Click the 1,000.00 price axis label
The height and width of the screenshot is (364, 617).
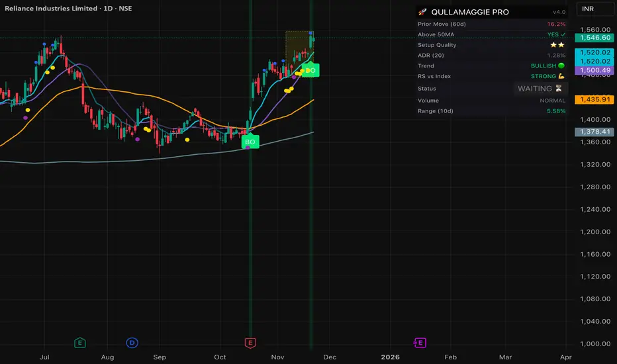[595, 344]
